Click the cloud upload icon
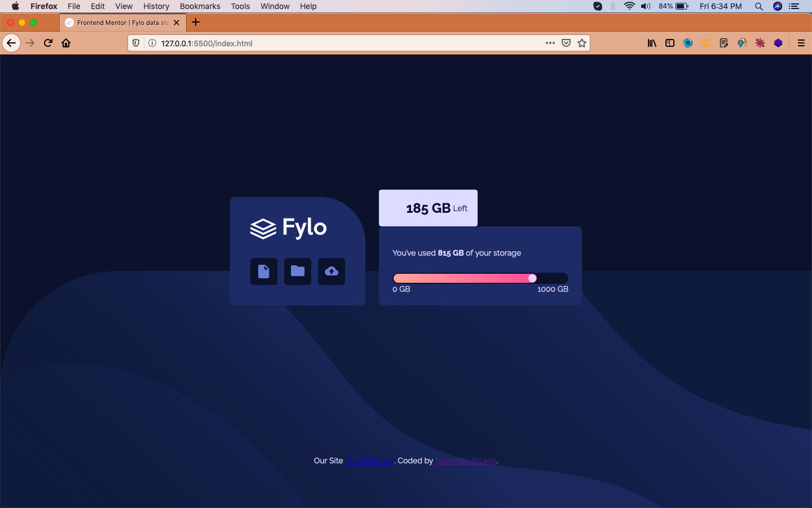The image size is (812, 508). pos(332,271)
